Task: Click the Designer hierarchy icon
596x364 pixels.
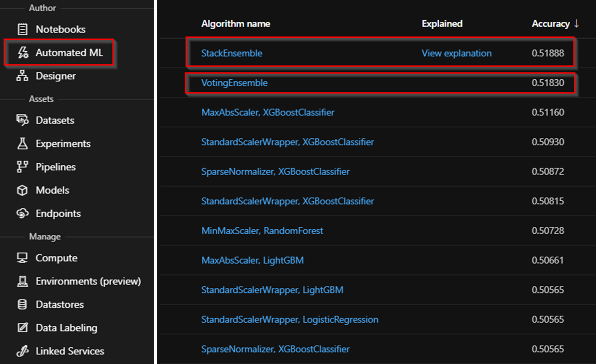Action: point(22,76)
